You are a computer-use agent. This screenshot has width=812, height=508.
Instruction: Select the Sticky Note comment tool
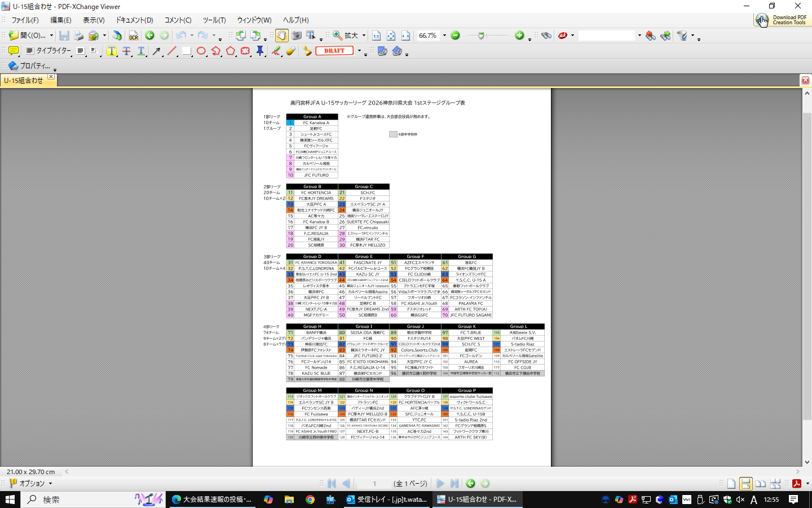coord(14,51)
